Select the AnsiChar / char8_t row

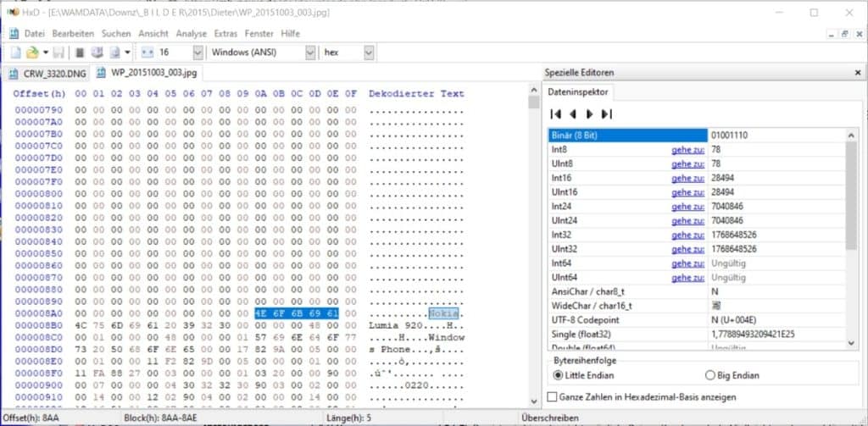coord(697,291)
